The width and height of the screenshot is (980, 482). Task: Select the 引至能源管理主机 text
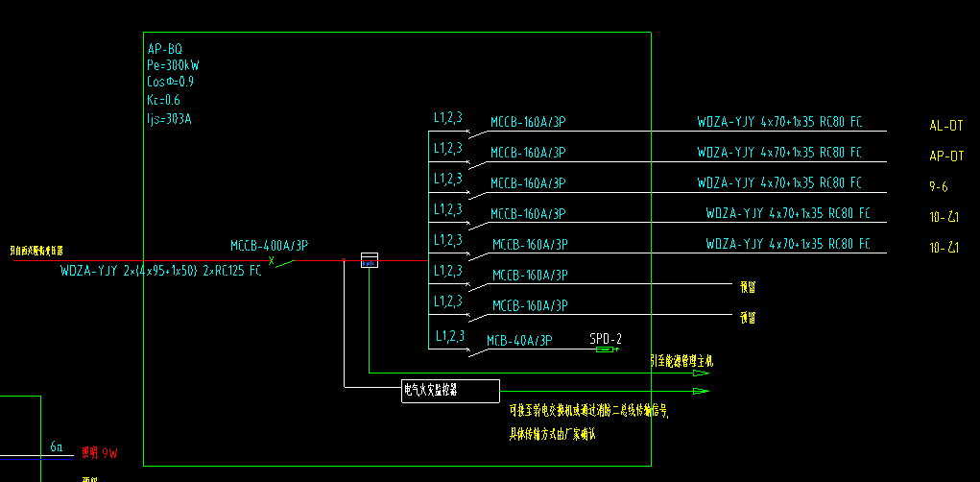click(681, 361)
